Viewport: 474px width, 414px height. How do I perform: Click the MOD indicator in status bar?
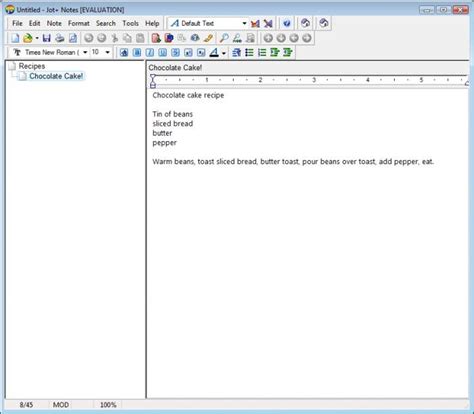[61, 405]
